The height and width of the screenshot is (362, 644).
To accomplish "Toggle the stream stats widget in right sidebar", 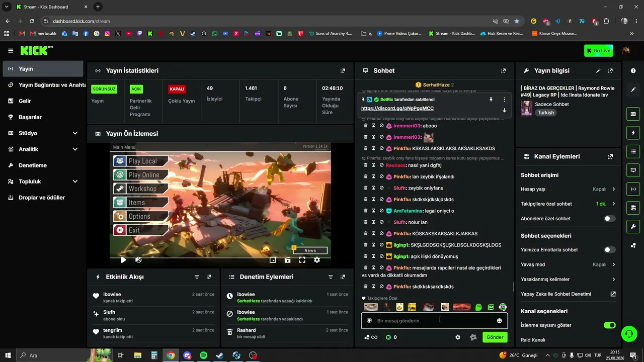I will point(633,189).
